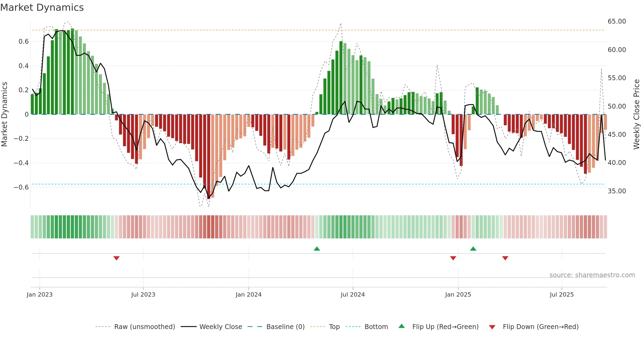Click the Jan 2023 x-axis label
The image size is (644, 362).
click(40, 294)
